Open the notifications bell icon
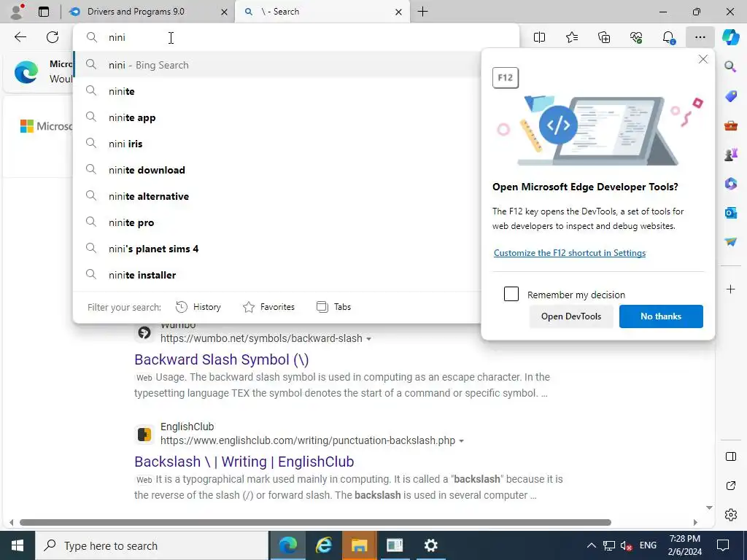Image resolution: width=747 pixels, height=560 pixels. coord(668,37)
